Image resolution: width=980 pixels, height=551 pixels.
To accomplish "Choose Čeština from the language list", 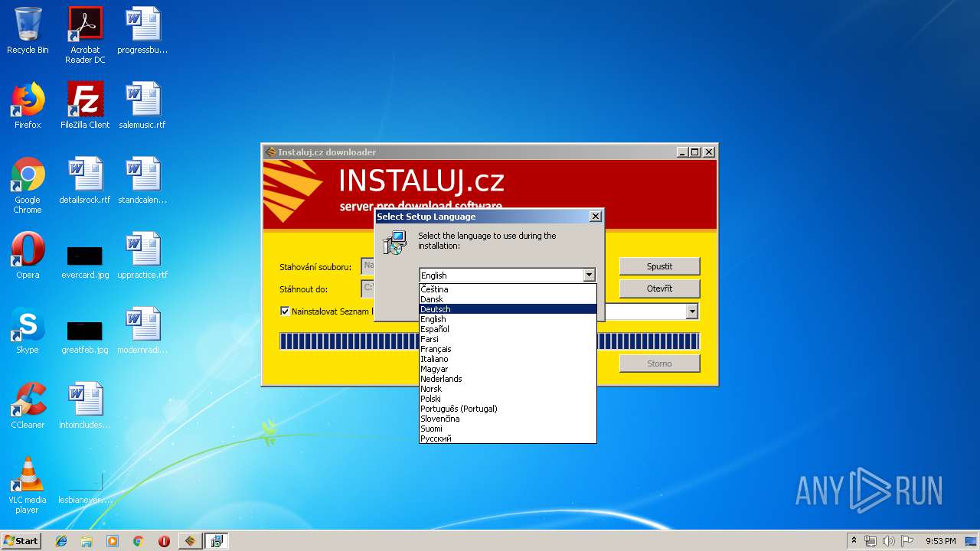I will point(508,289).
